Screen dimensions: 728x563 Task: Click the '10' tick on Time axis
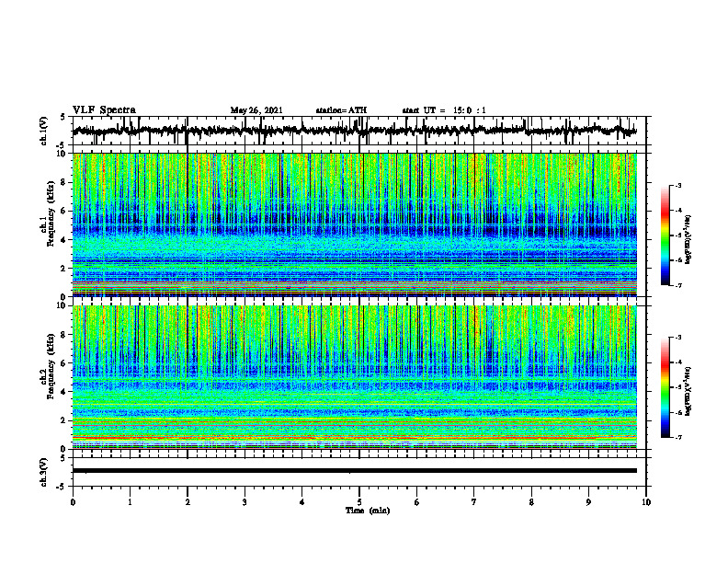(646, 502)
